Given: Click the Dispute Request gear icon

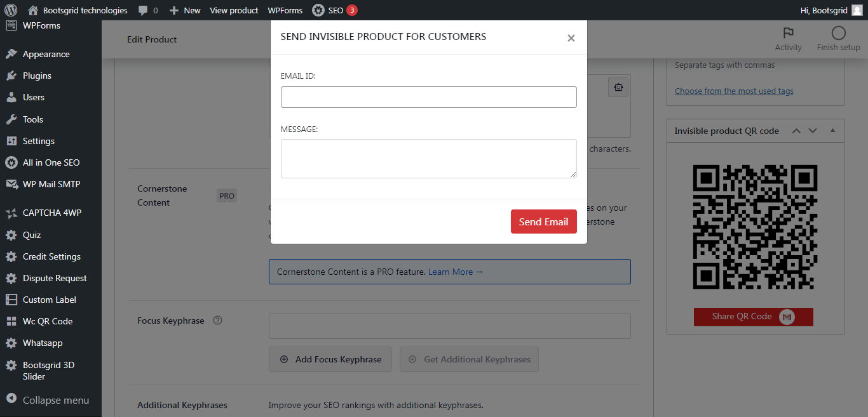Looking at the screenshot, I should (x=11, y=278).
